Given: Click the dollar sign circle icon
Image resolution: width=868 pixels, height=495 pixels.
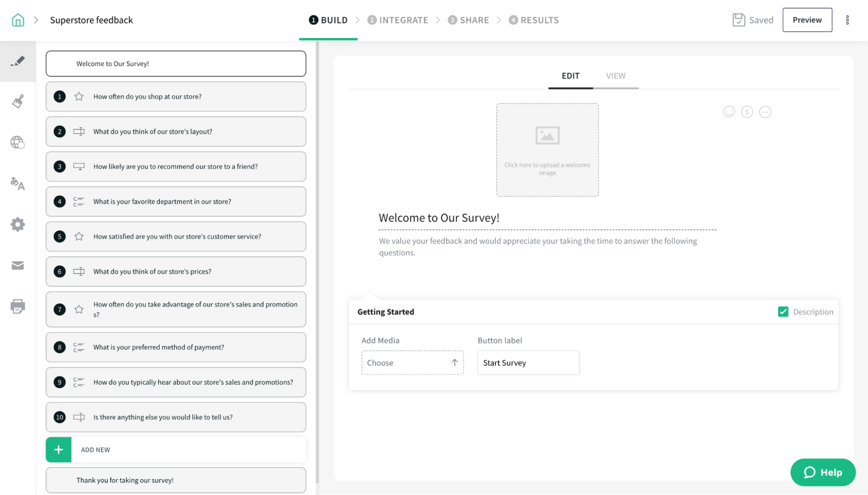Looking at the screenshot, I should 747,112.
